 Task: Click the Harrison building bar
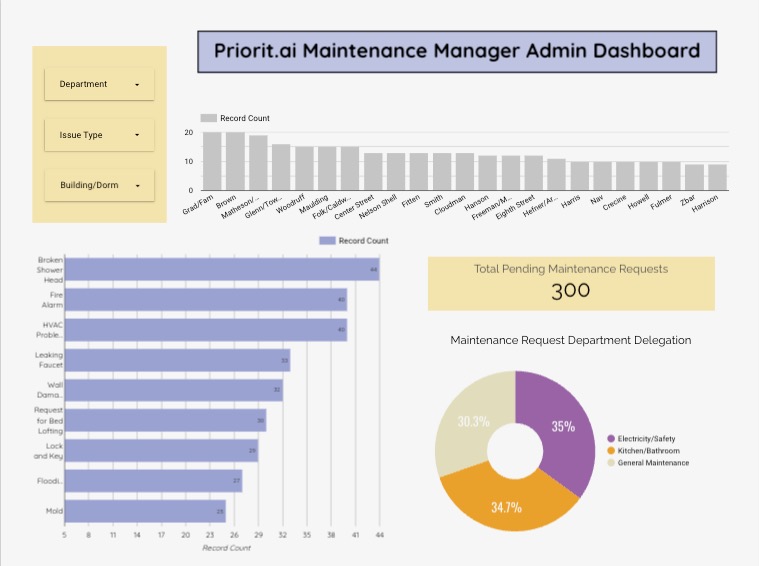pos(717,178)
